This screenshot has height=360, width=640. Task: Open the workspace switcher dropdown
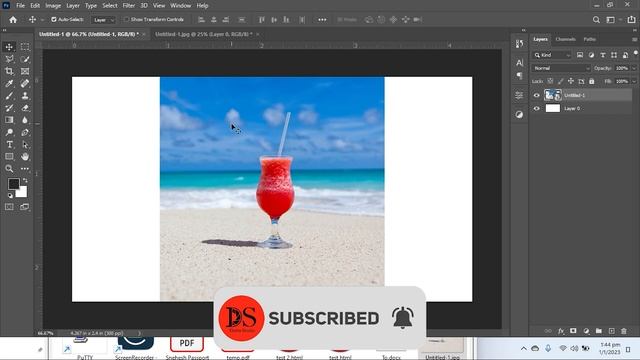[613, 20]
